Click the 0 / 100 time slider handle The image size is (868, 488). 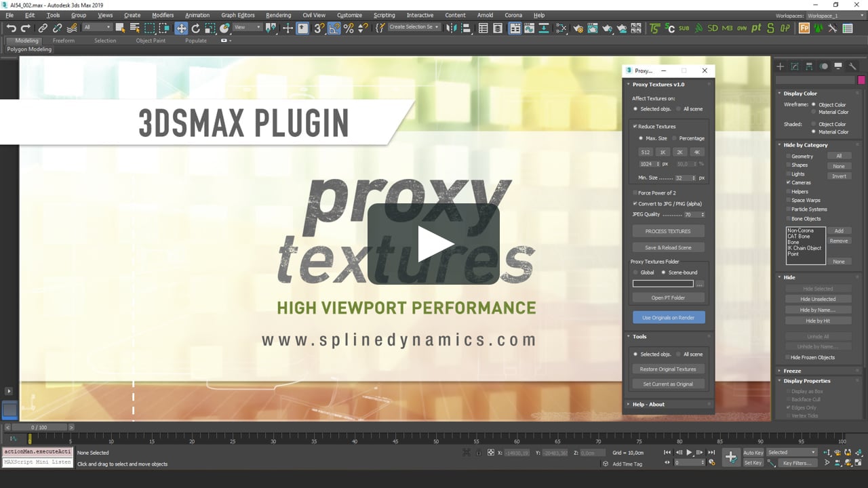click(x=39, y=427)
